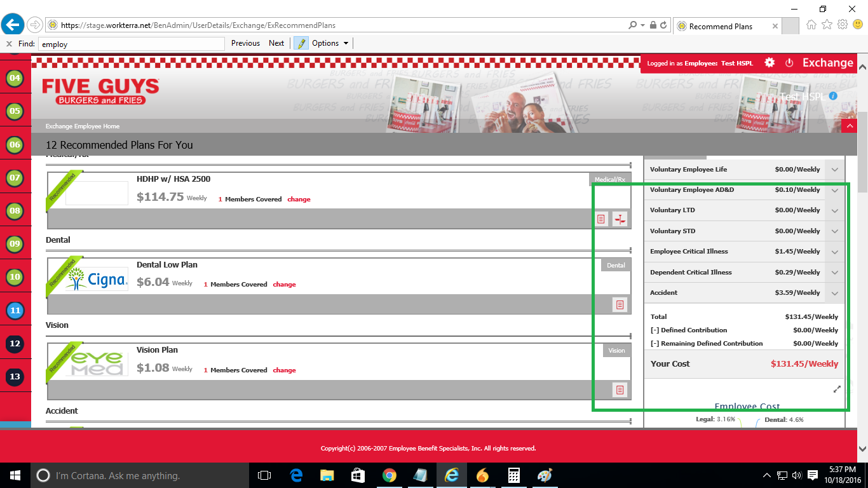
Task: Open Calculator from taskbar
Action: tap(514, 475)
